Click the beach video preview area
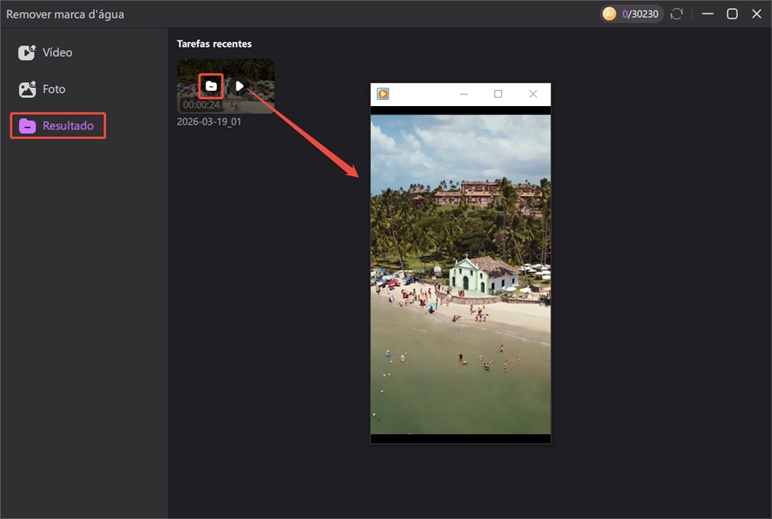The image size is (772, 519). [x=460, y=275]
